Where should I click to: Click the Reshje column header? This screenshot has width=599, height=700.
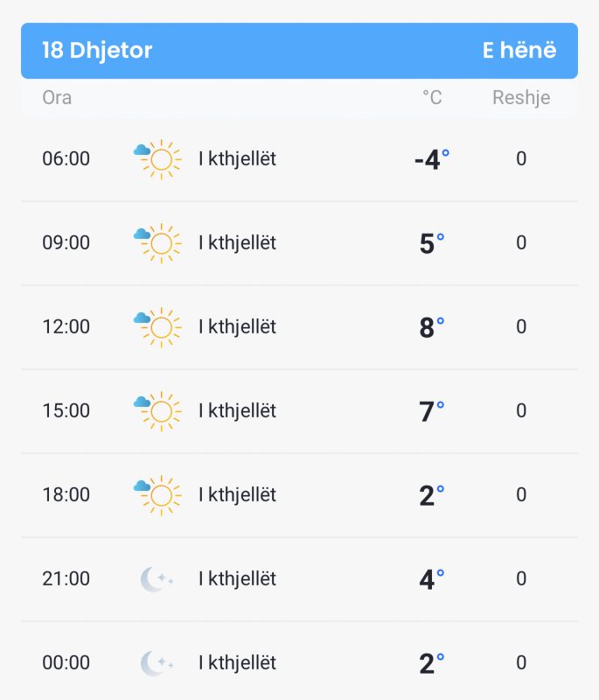tap(521, 98)
